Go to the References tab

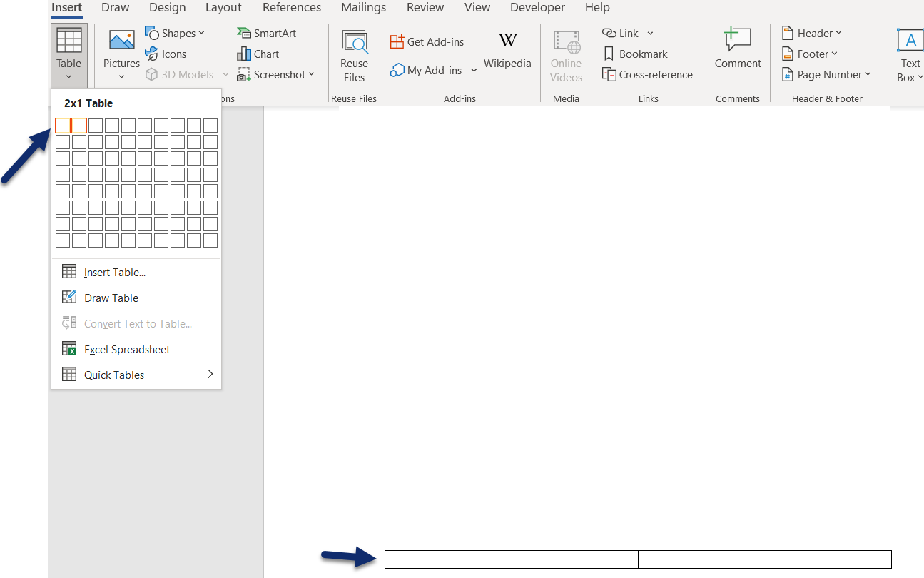292,8
